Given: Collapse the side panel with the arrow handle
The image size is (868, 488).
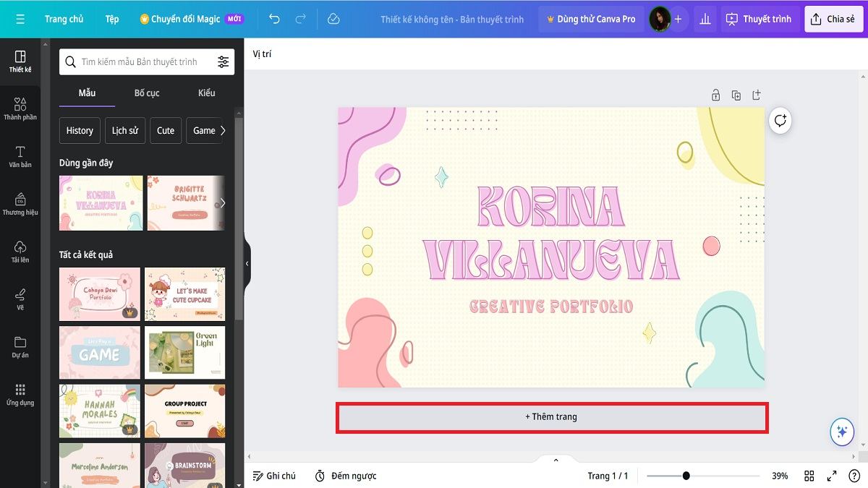Looking at the screenshot, I should pos(247,264).
